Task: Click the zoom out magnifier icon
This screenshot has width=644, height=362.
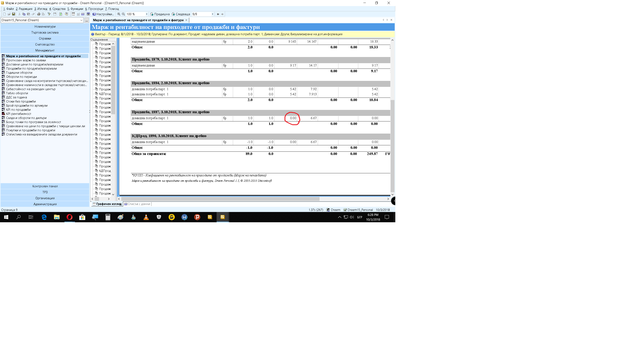Action: 123,14
